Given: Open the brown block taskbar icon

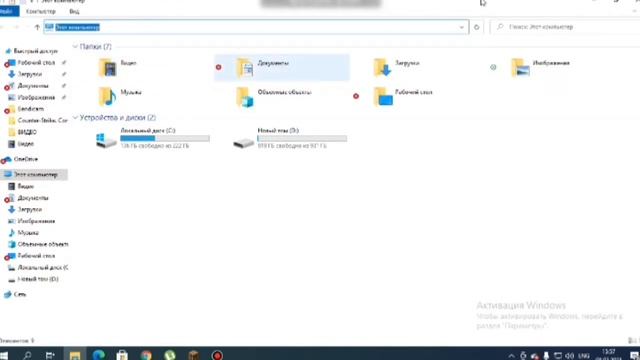Looking at the screenshot, I should (x=193, y=356).
